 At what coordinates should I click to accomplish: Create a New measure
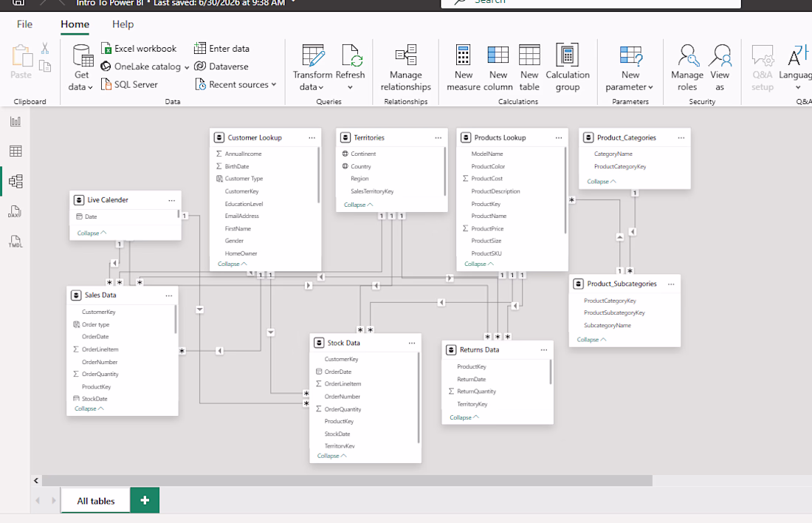point(464,67)
